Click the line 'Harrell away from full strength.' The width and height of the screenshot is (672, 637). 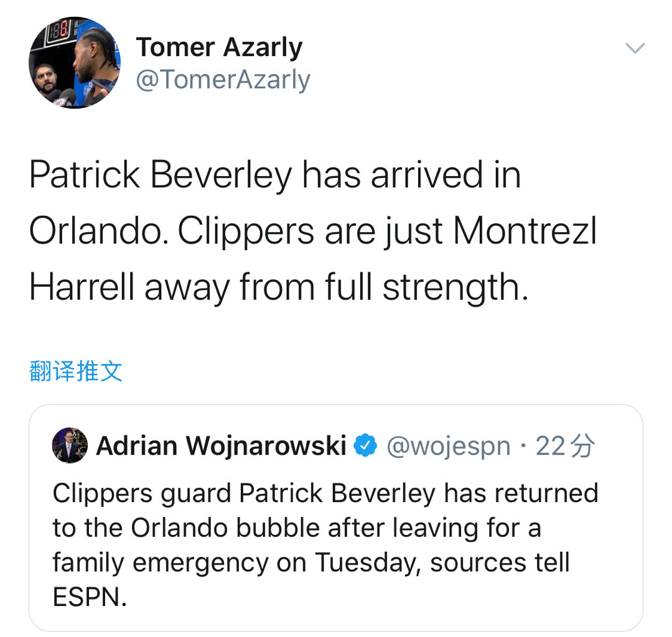coord(278,287)
